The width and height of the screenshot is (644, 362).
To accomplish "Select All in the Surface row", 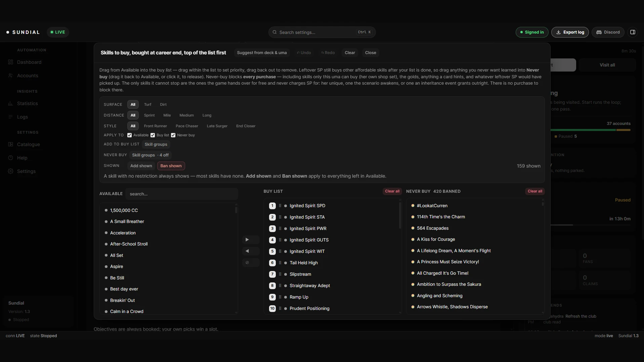I will click(133, 104).
